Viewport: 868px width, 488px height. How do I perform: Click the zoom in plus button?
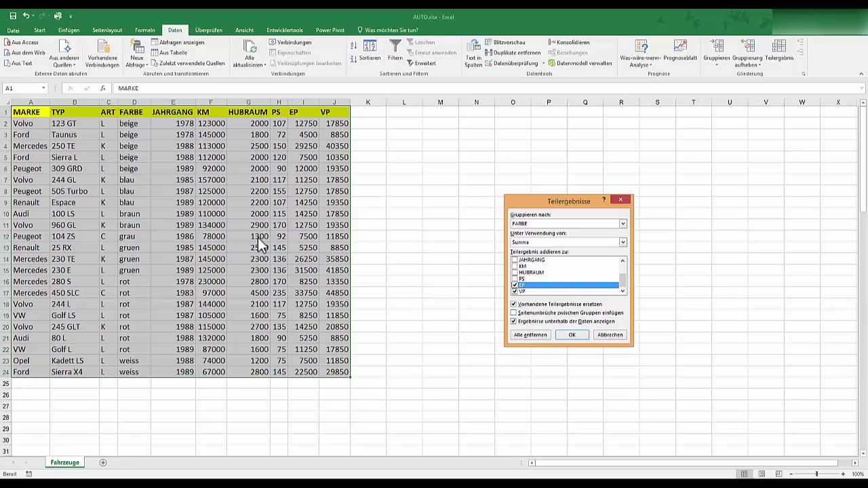843,474
